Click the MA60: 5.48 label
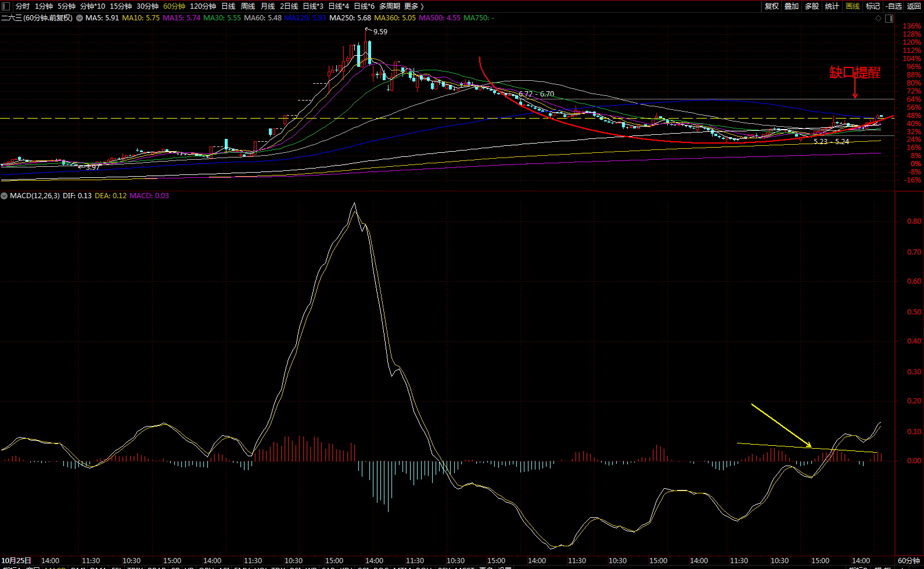The image size is (924, 569). point(263,18)
